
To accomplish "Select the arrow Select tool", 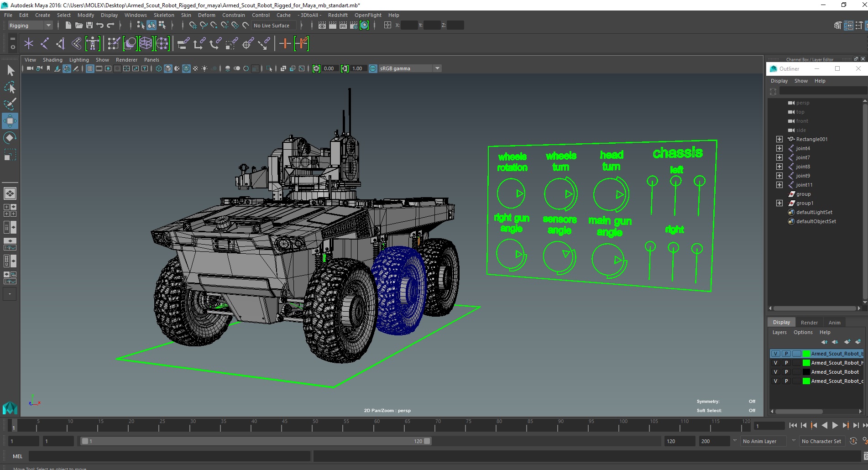I will coord(10,70).
